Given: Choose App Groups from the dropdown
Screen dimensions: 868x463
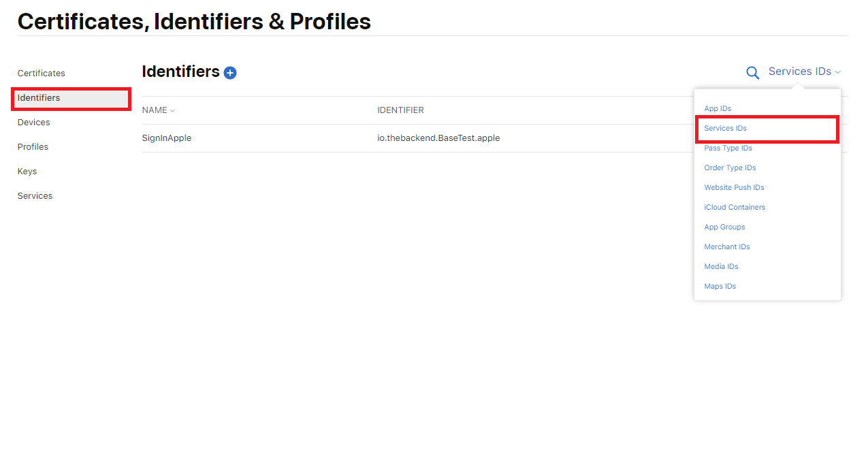Looking at the screenshot, I should [724, 227].
